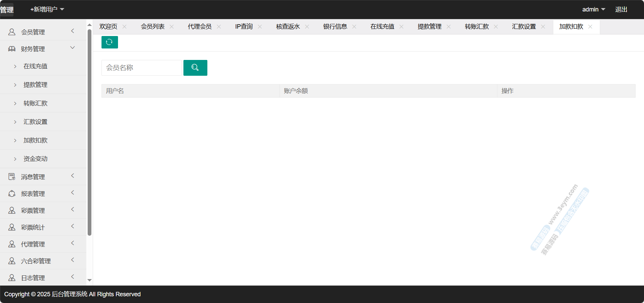644x303 pixels.
Task: Open the admin account dropdown
Action: pos(593,9)
